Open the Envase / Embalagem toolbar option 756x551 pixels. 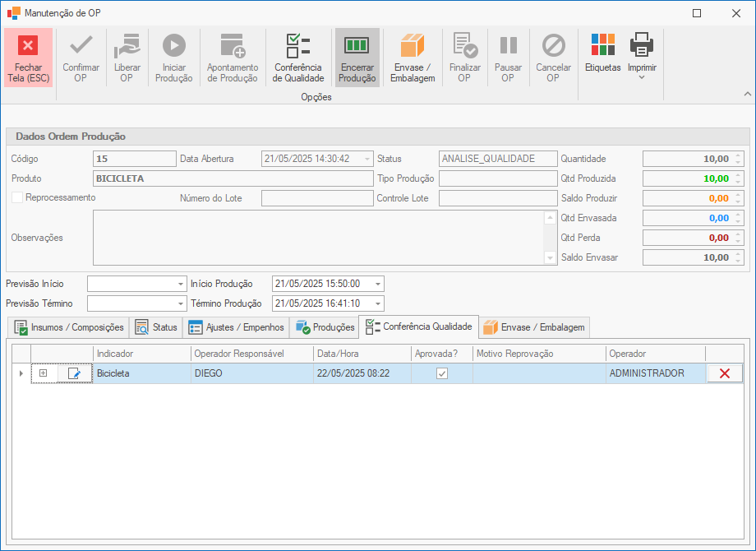pos(412,46)
